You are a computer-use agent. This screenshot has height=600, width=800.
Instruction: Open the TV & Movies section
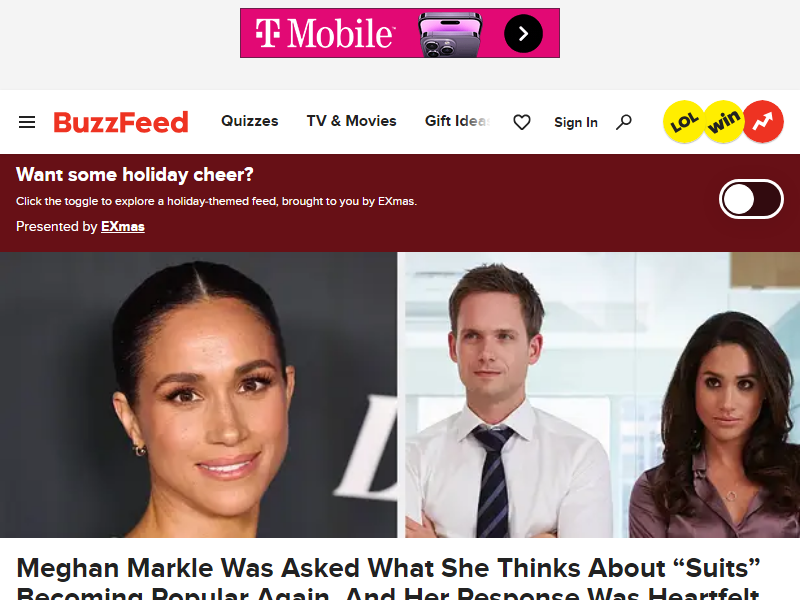(352, 121)
